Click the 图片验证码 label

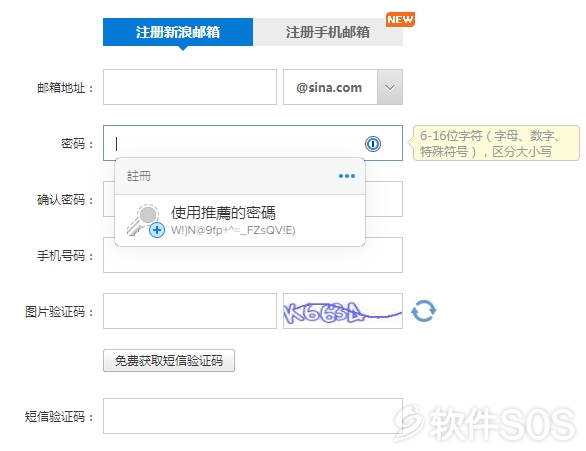coord(59,312)
